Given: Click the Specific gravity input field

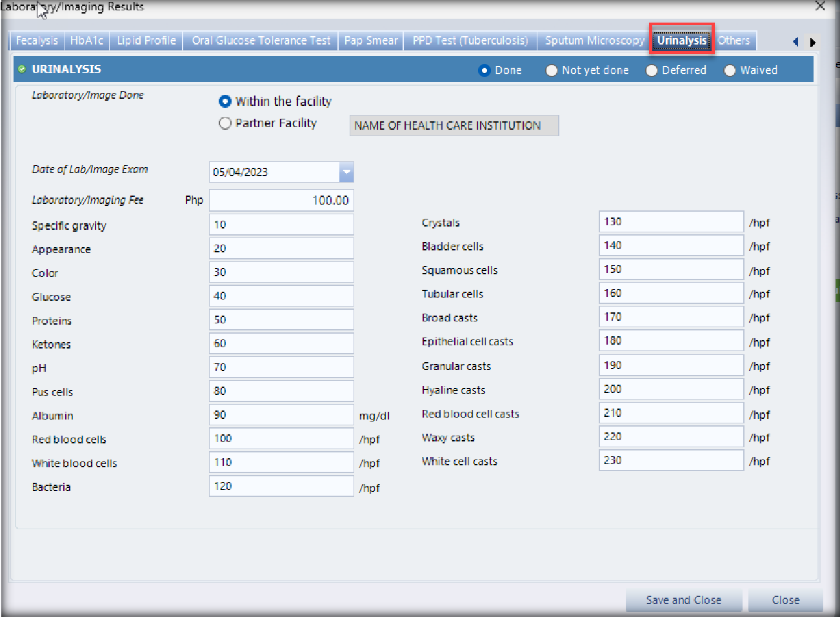Looking at the screenshot, I should click(x=281, y=225).
